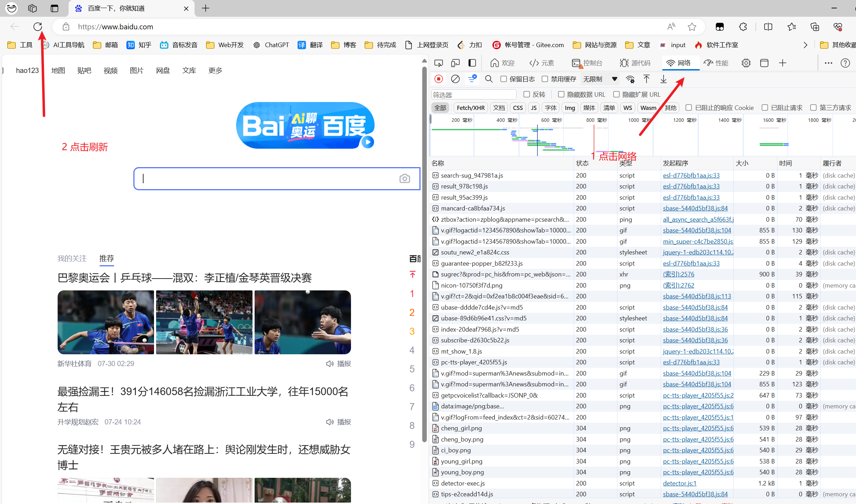
Task: Select the Fetch/XHR filter tab
Action: coord(470,108)
